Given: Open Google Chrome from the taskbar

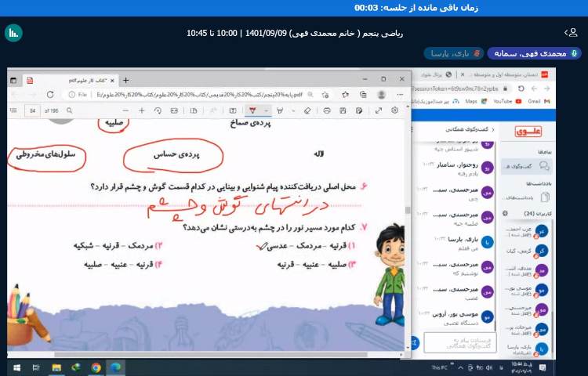Looking at the screenshot, I should 96,367.
